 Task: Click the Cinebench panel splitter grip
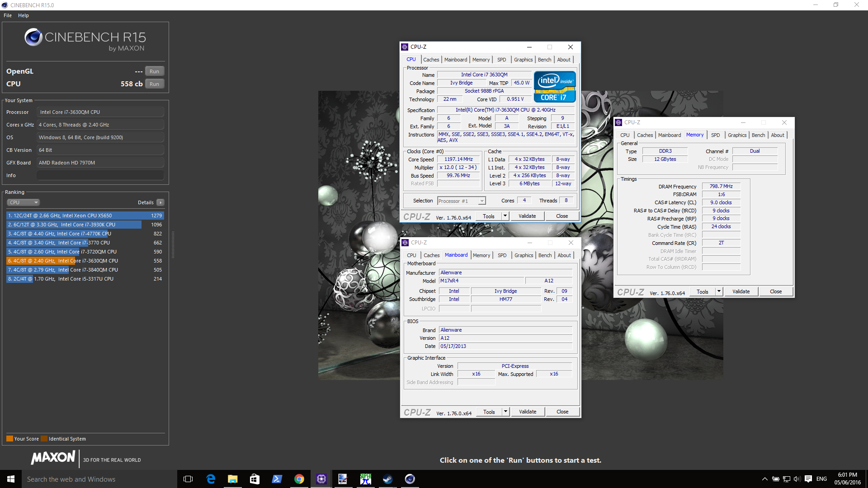pos(173,245)
